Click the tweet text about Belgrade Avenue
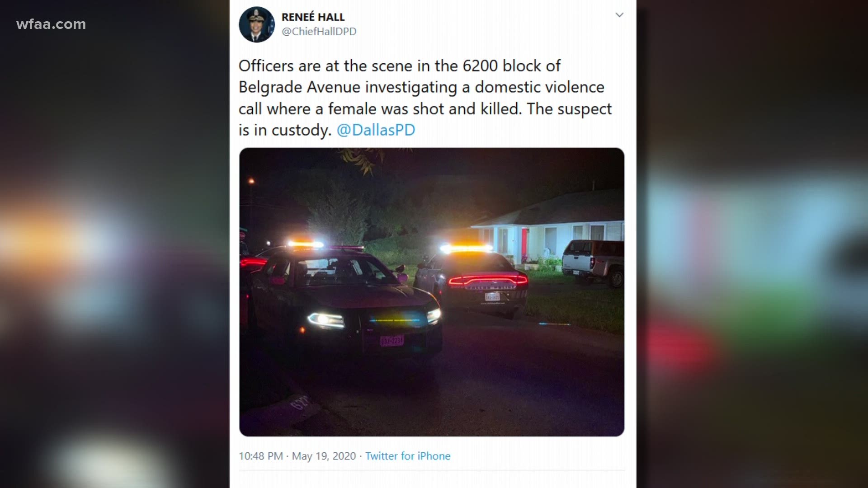This screenshot has height=488, width=868. [x=425, y=98]
